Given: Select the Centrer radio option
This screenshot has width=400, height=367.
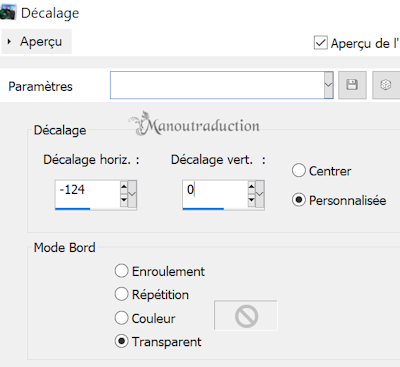Looking at the screenshot, I should coord(299,171).
